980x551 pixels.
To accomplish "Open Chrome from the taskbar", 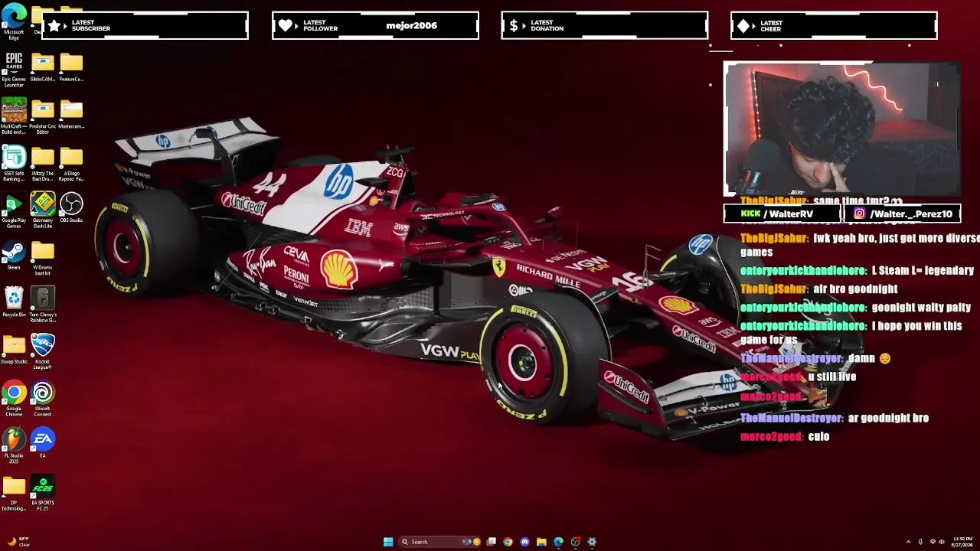I will (x=508, y=542).
